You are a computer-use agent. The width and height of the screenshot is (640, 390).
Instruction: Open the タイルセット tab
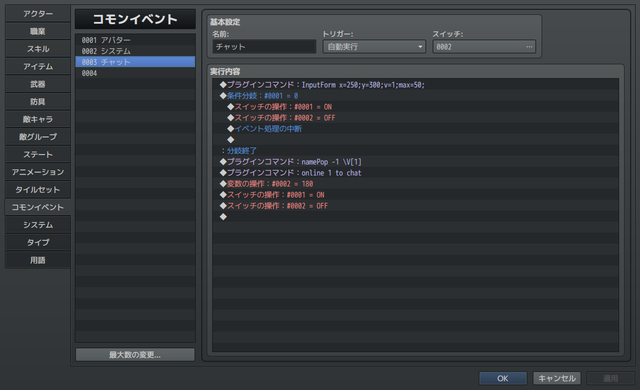38,190
